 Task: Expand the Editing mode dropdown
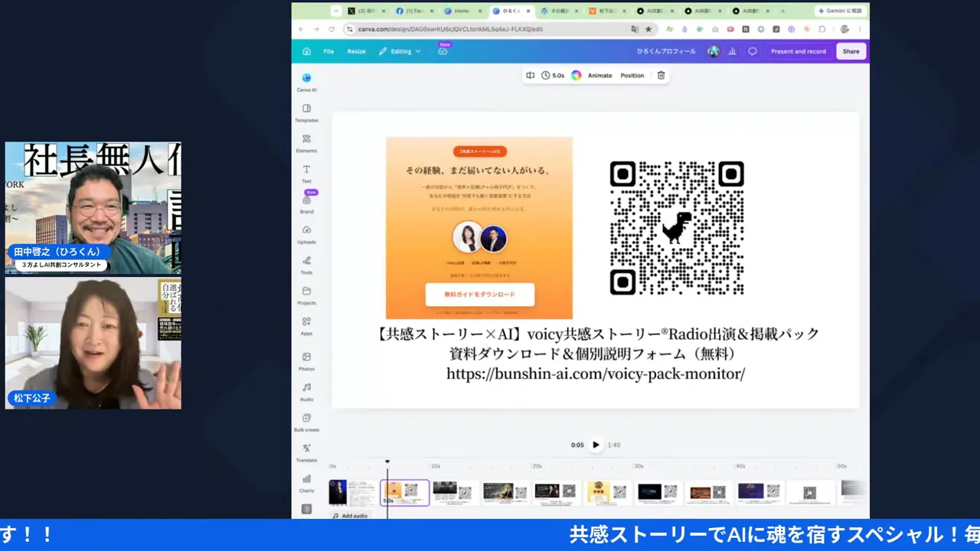tap(400, 51)
